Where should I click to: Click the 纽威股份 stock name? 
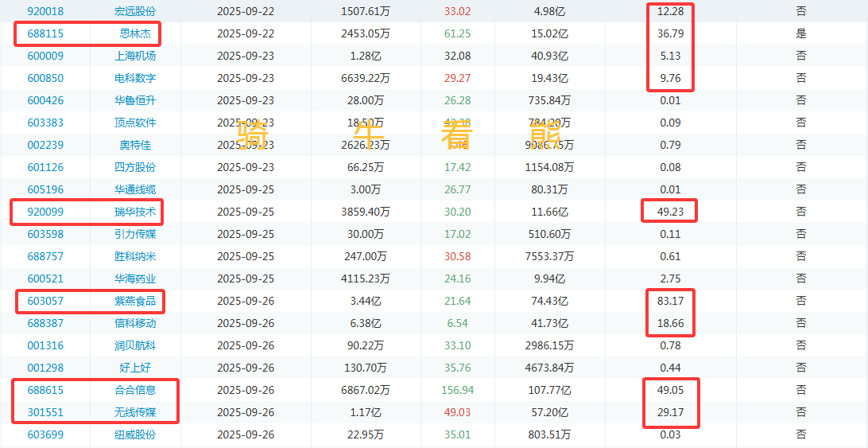point(134,434)
